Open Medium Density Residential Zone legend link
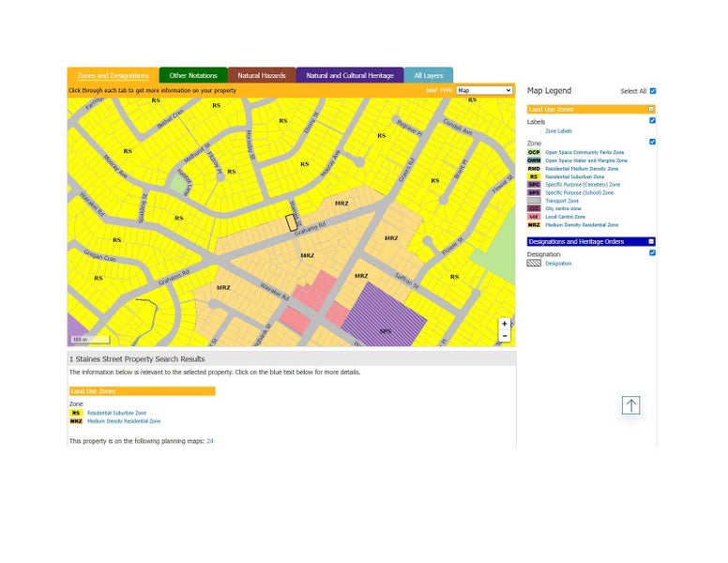Screen dimensions: 728x563 pos(582,225)
